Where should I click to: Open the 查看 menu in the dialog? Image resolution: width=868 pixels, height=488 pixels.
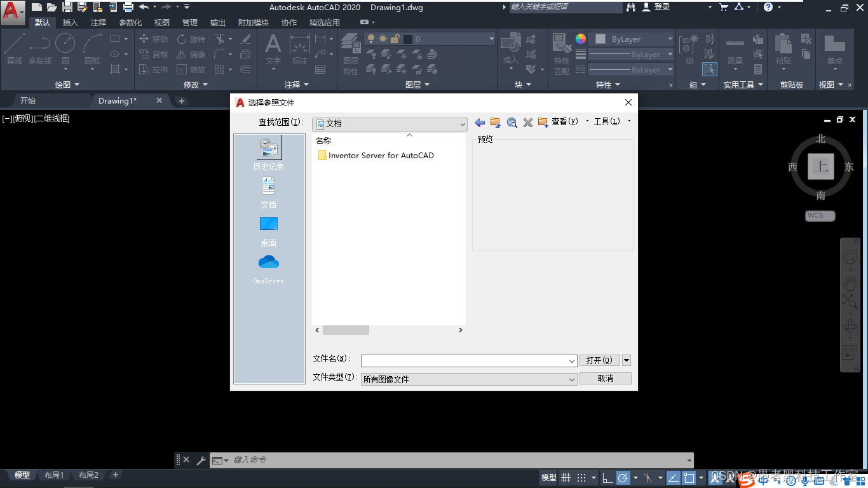pyautogui.click(x=565, y=121)
